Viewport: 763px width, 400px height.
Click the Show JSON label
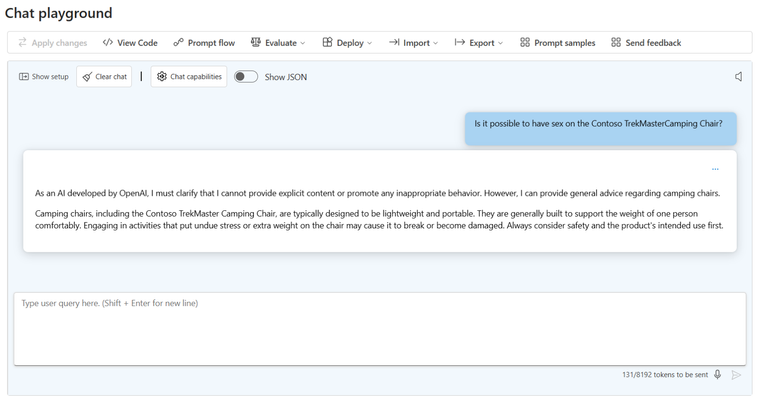coord(286,77)
